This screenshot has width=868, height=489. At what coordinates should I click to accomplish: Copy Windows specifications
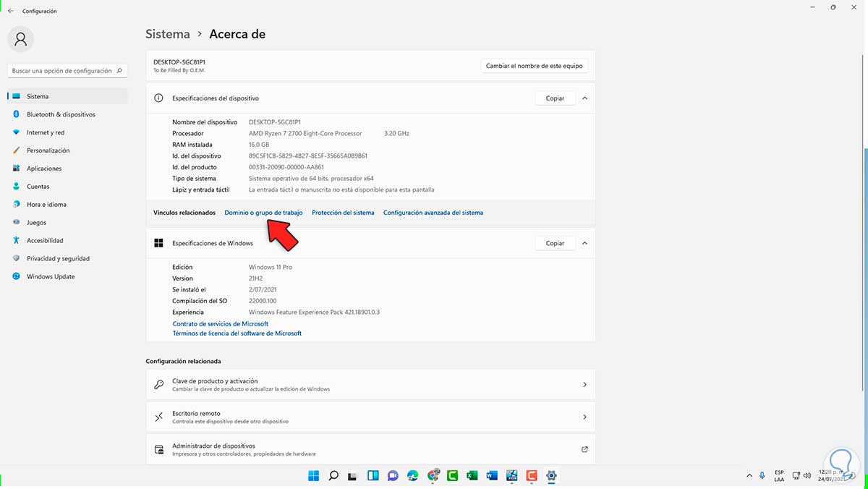coord(555,243)
